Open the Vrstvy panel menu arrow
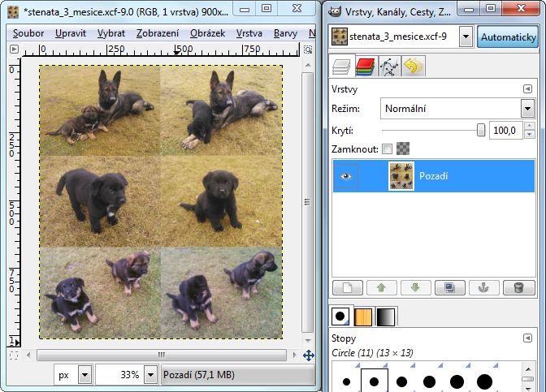Screen dimensions: 546x392 click(527, 89)
